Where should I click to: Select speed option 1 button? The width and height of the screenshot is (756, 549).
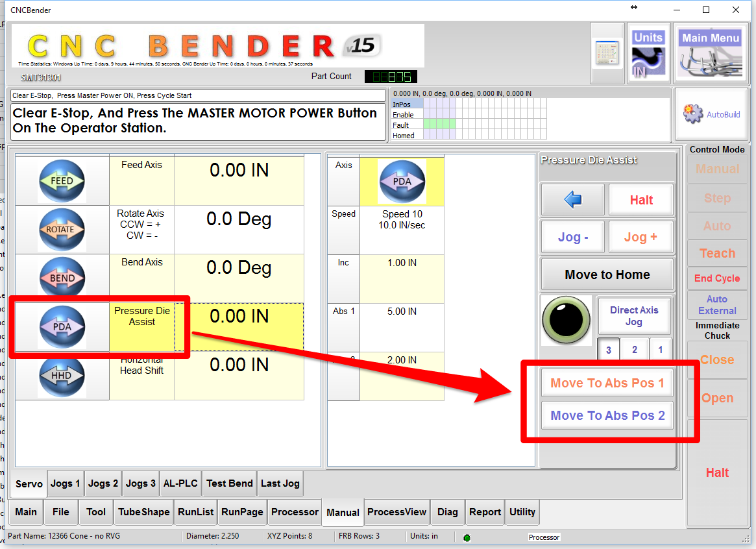[660, 350]
